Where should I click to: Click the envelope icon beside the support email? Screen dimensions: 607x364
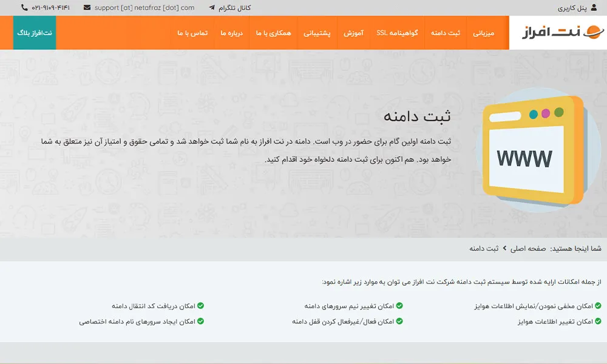point(88,7)
